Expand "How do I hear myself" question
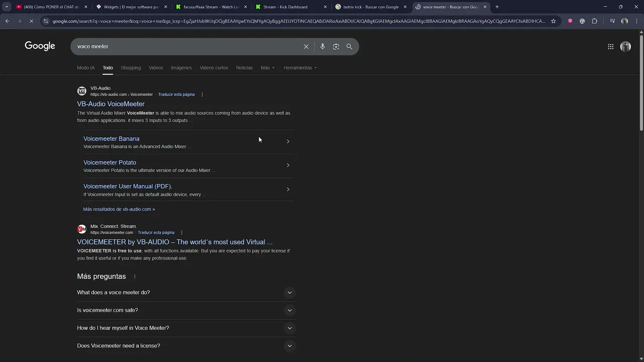This screenshot has width=644, height=362. [289, 328]
